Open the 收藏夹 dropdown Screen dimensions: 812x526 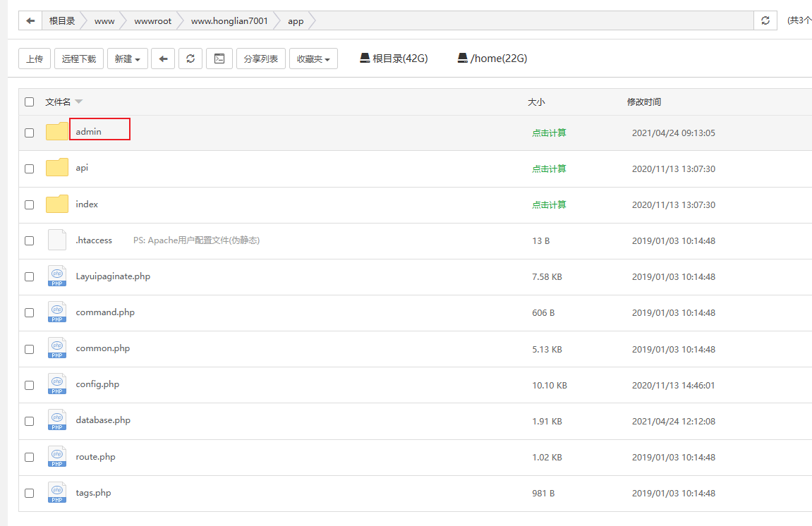click(313, 59)
